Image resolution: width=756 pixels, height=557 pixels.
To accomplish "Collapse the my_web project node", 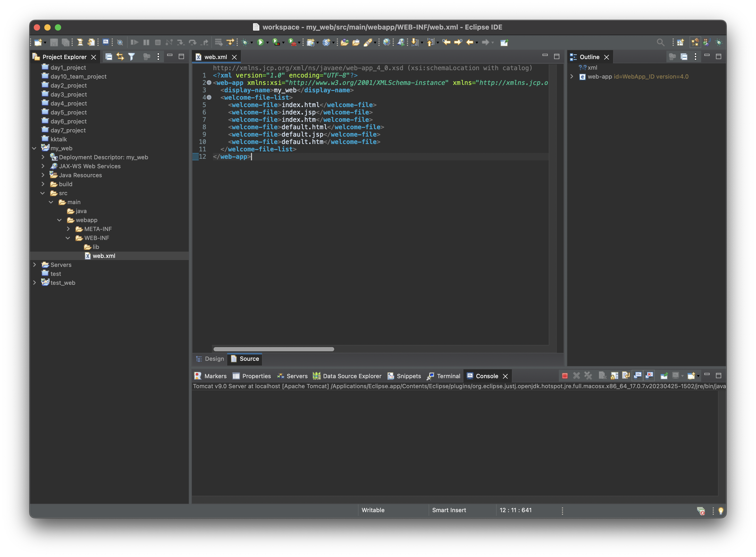I will tap(34, 148).
